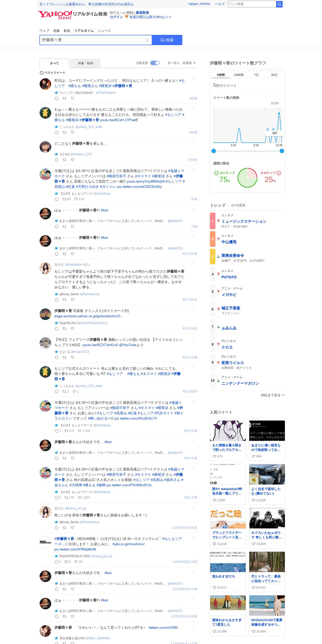
Task: Open the ログイン link
Action: click(116, 17)
